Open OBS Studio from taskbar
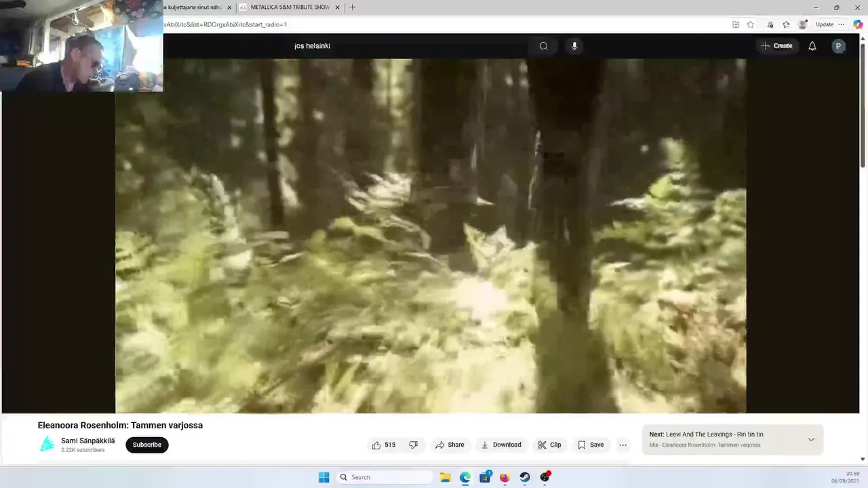The height and width of the screenshot is (488, 868). (x=545, y=477)
